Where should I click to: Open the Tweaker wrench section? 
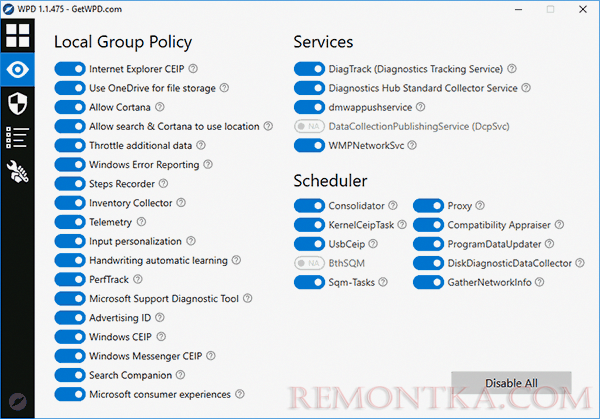pyautogui.click(x=18, y=170)
